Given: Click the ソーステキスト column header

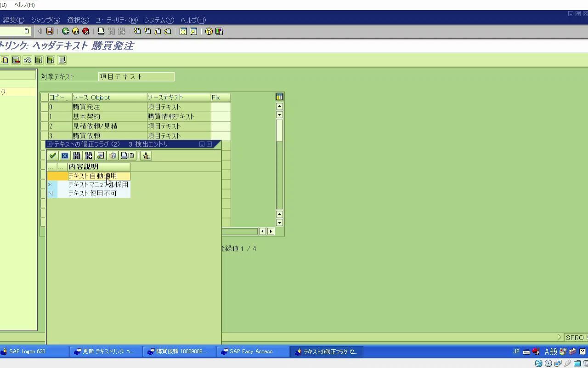Looking at the screenshot, I should 179,98.
